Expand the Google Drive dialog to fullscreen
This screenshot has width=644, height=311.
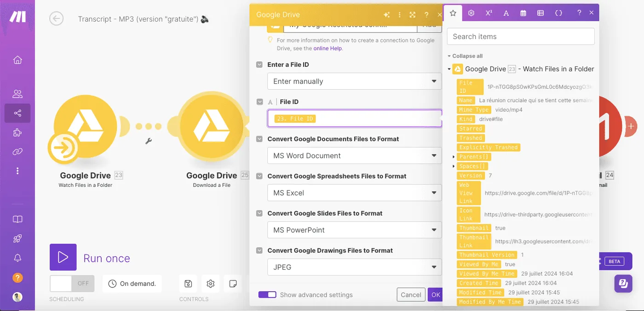(413, 15)
